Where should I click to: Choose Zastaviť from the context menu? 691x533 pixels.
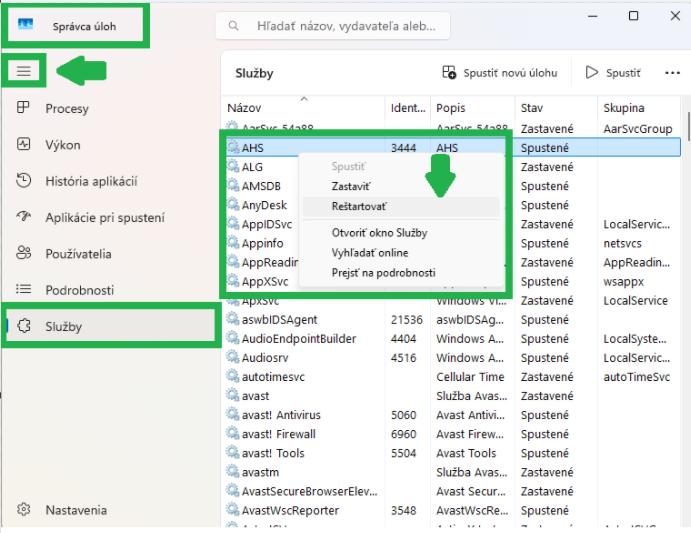(350, 186)
